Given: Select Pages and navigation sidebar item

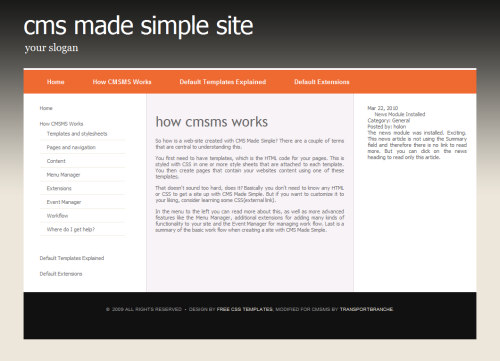Looking at the screenshot, I should [x=71, y=147].
